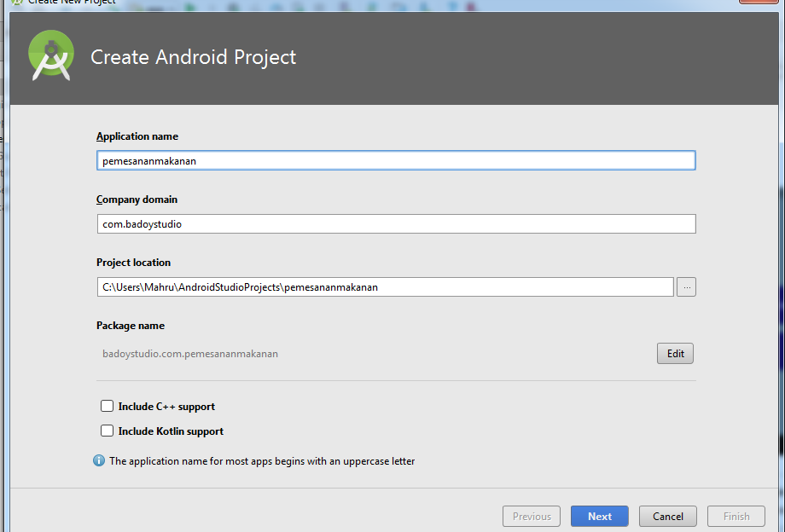Click the Project location label
Image resolution: width=785 pixels, height=532 pixels.
[x=133, y=263]
